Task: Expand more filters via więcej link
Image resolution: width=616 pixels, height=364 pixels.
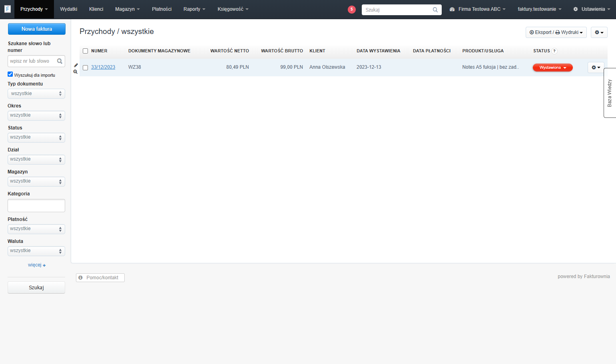Action: click(37, 265)
